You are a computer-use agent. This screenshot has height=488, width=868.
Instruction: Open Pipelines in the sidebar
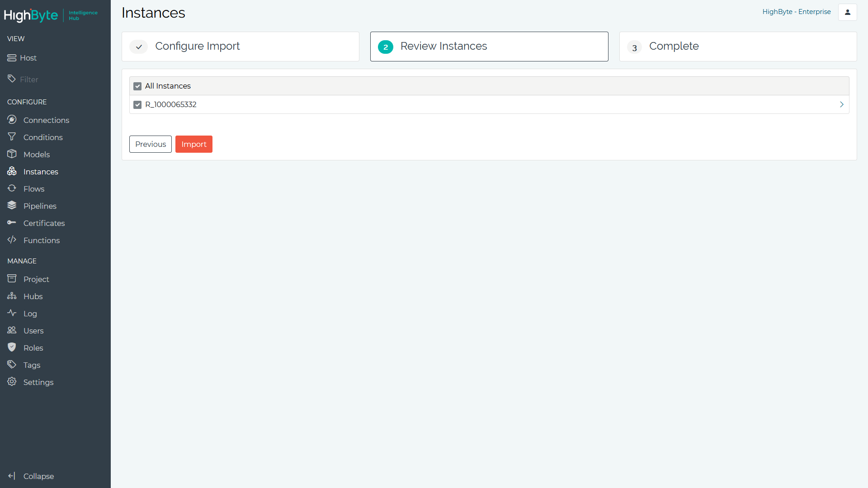coord(40,206)
